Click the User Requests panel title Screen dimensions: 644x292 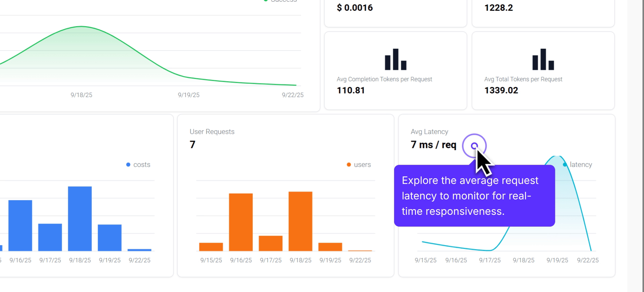pyautogui.click(x=212, y=132)
